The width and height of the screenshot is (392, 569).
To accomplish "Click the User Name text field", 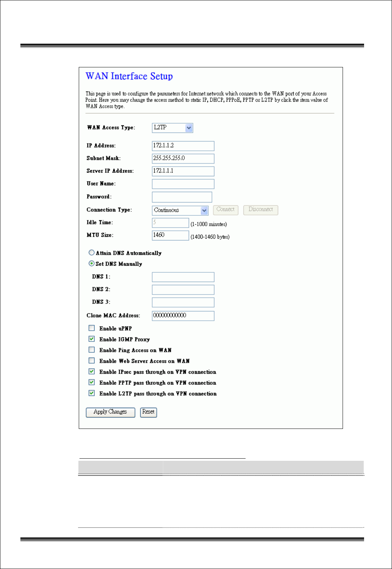I will tap(183, 184).
